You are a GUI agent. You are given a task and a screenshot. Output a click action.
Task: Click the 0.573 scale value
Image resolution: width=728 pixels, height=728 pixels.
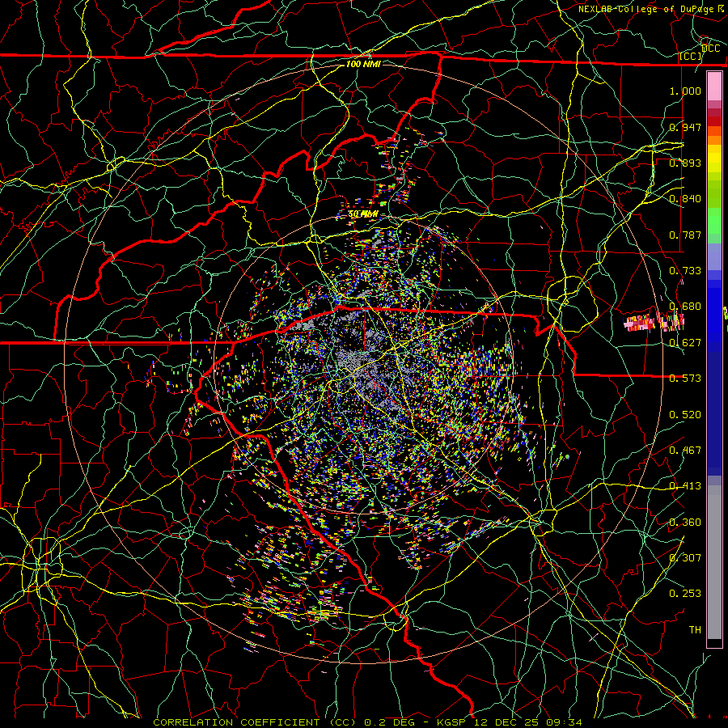coord(685,379)
